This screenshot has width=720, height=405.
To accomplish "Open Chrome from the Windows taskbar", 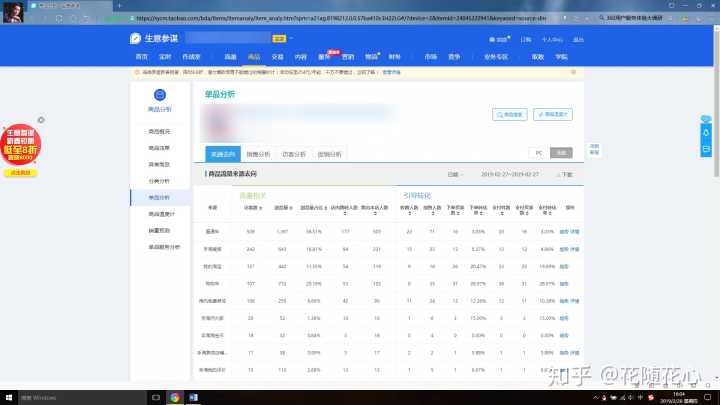I will (x=175, y=397).
